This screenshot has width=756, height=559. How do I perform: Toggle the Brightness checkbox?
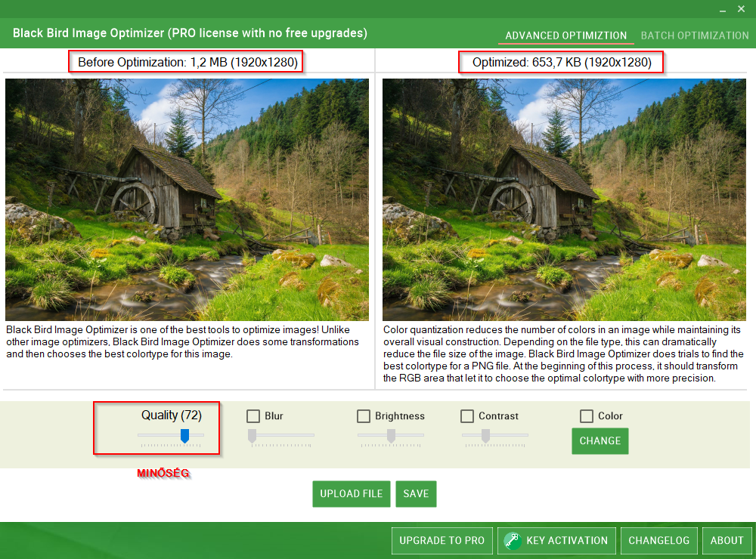click(x=364, y=416)
